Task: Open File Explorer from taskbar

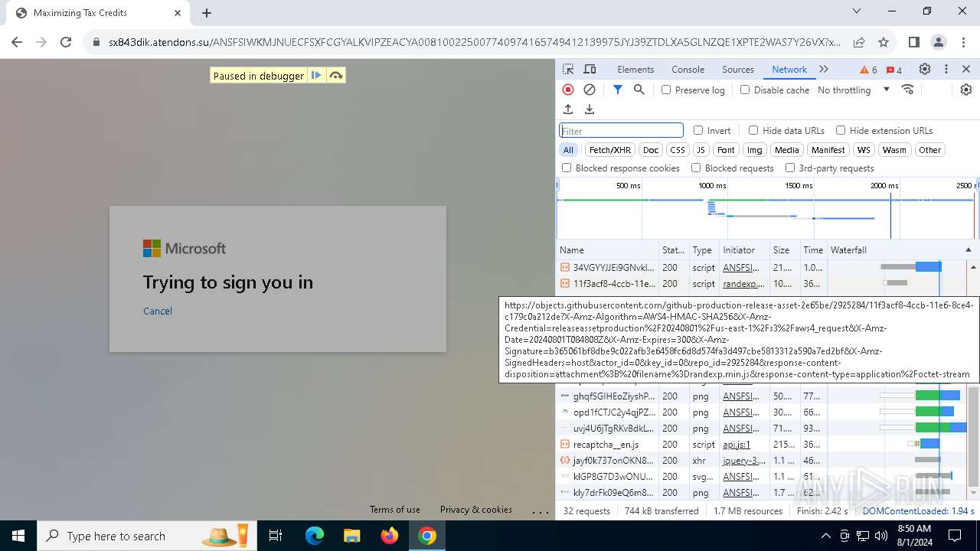Action: coord(351,536)
